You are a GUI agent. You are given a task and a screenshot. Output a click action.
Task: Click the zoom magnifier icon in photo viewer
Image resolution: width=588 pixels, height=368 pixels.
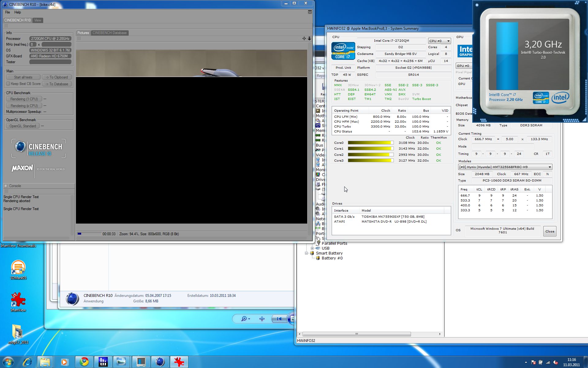click(244, 319)
